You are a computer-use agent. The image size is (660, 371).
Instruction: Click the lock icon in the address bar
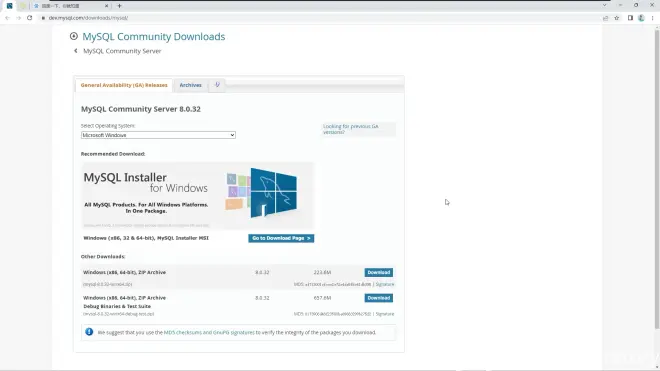[x=43, y=18]
